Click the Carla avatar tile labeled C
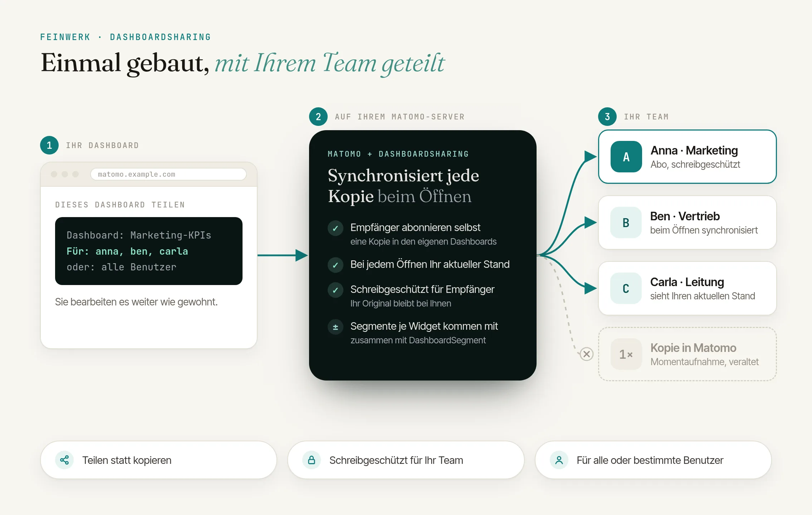 coord(626,288)
